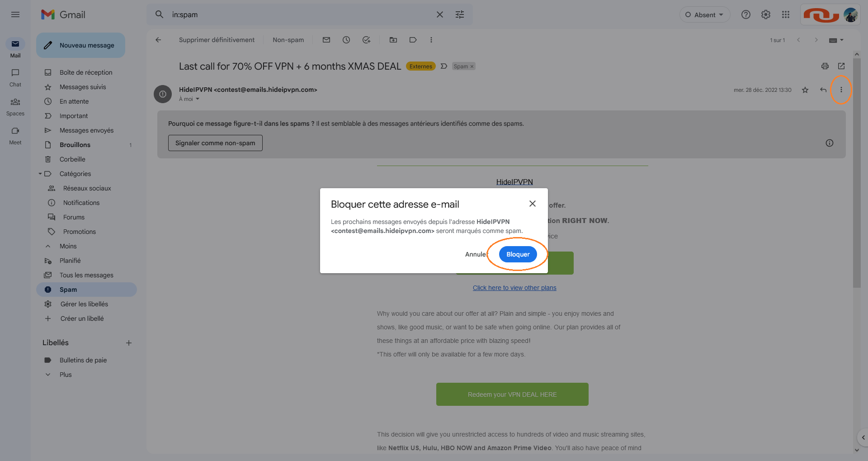This screenshot has width=868, height=461.
Task: Open the main menu hamburger icon
Action: tap(15, 14)
